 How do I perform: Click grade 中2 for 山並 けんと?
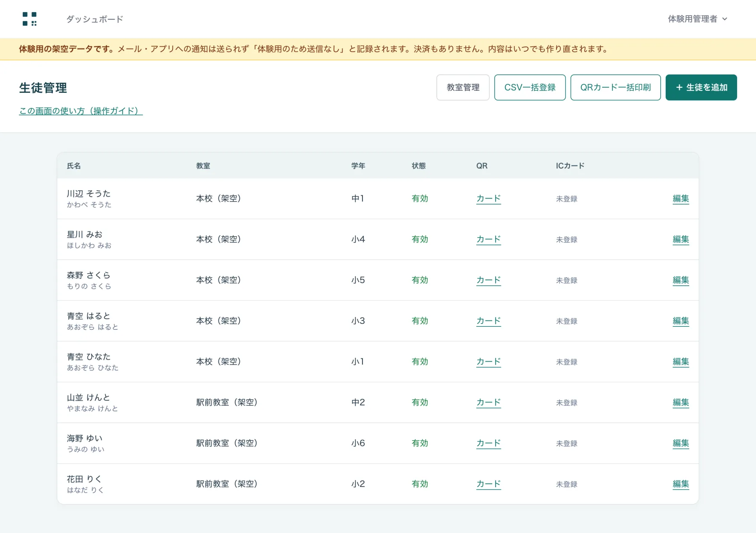(x=358, y=402)
